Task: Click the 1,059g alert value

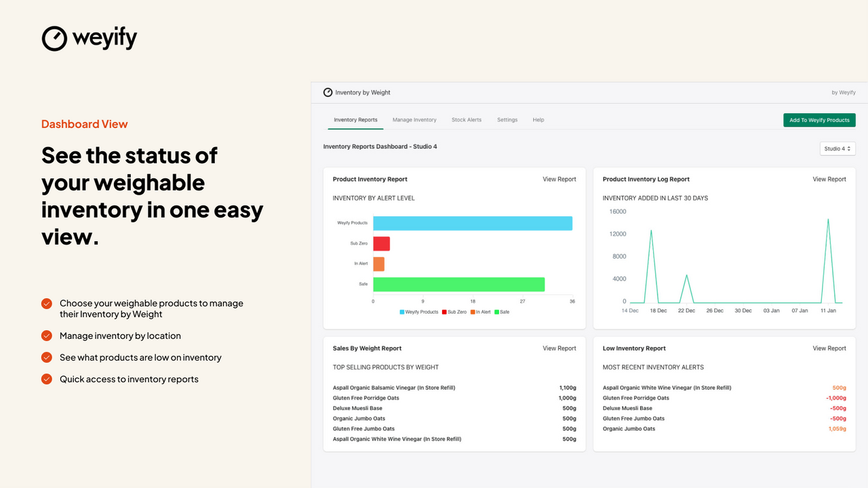Action: click(x=837, y=428)
